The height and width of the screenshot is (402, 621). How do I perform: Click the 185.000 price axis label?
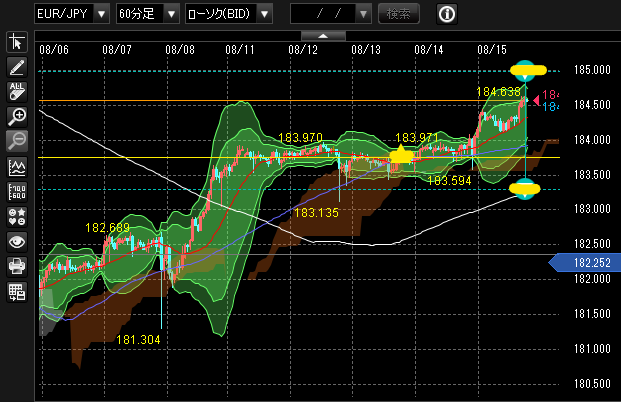592,70
